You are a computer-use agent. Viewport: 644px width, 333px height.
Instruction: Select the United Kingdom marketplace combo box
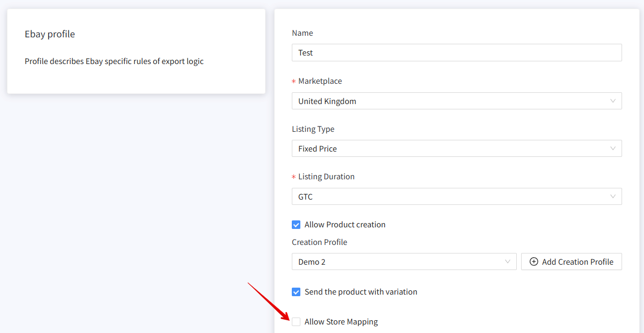pos(457,101)
